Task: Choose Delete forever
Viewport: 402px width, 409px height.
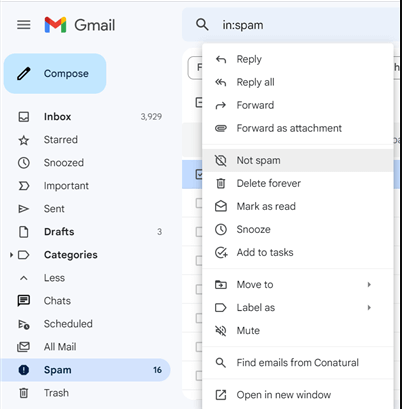Action: coord(298,183)
